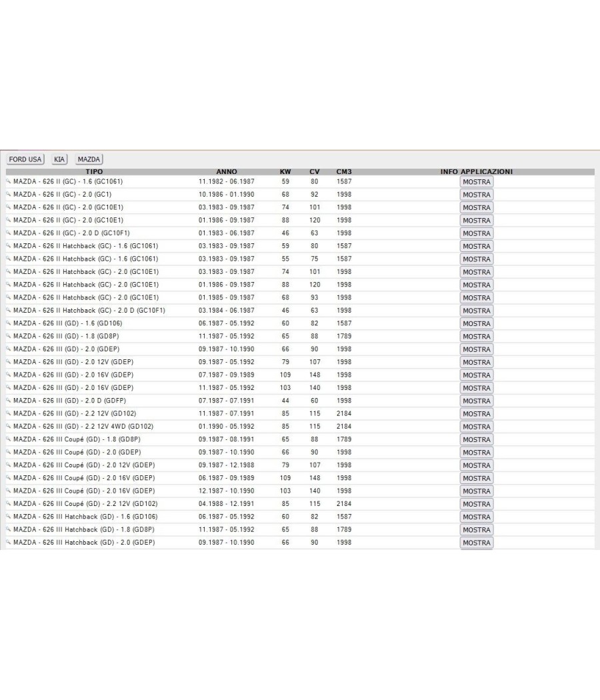Click MOSTRA for 626 III (GD) 2.0 D (GDFP)
This screenshot has height=700, width=600.
coord(477,401)
